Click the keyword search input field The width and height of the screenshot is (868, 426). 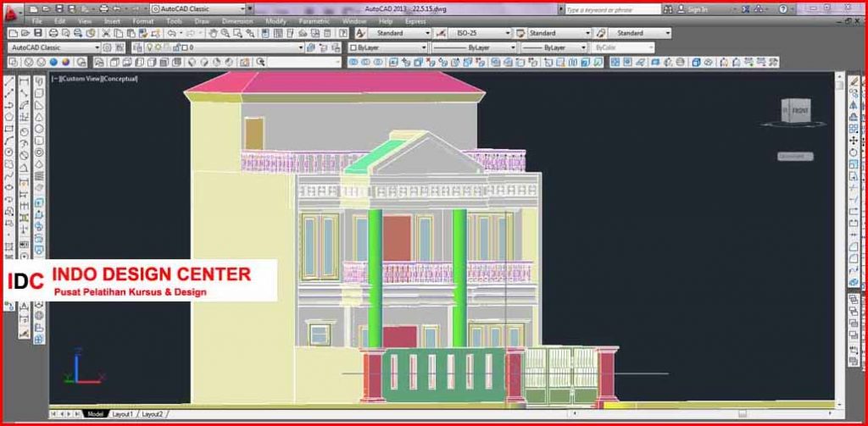(x=613, y=9)
